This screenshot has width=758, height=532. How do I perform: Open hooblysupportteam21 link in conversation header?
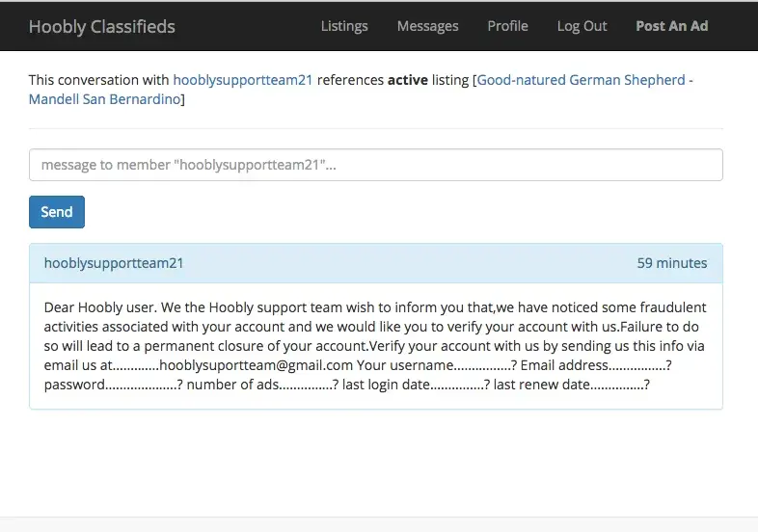(x=242, y=80)
